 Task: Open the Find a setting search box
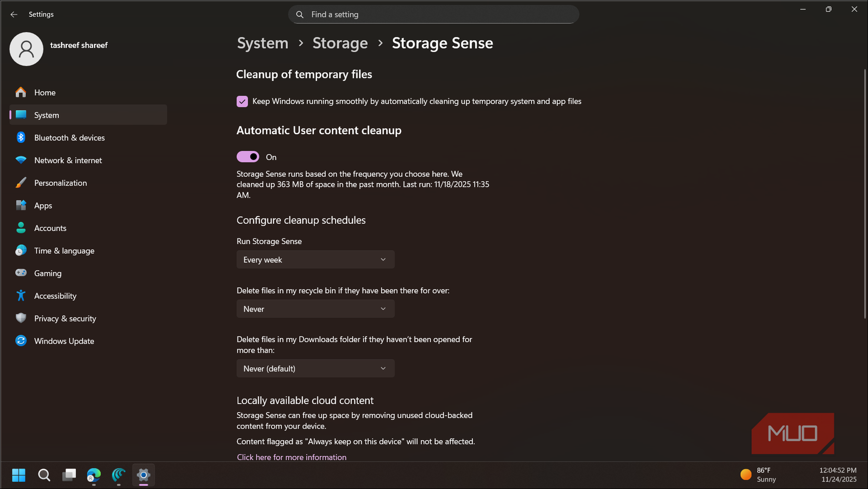(x=433, y=14)
